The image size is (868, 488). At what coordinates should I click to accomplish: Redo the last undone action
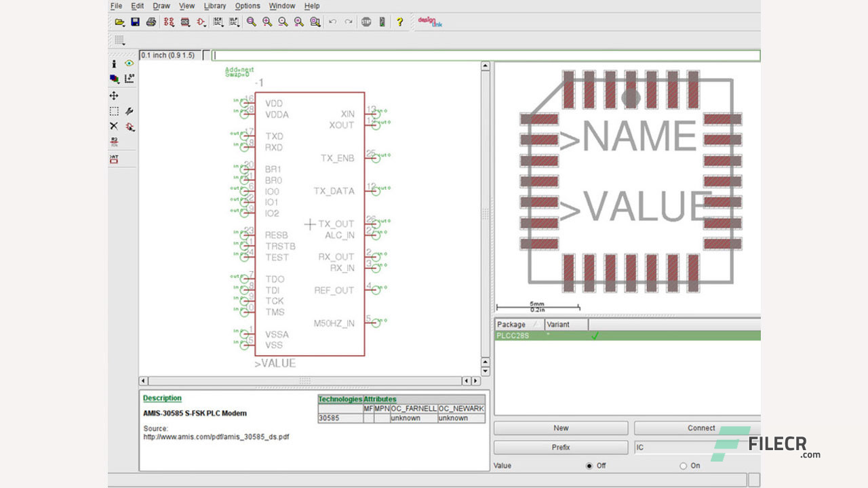(349, 22)
